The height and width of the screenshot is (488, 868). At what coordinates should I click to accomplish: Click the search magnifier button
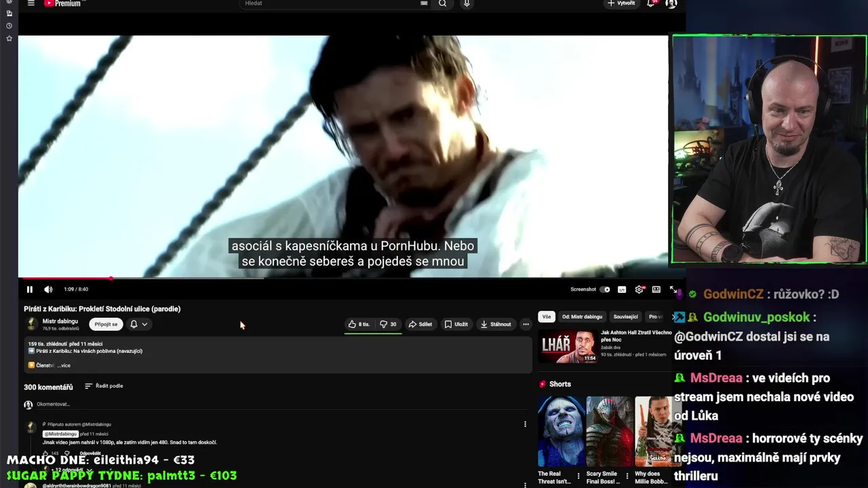(x=442, y=3)
